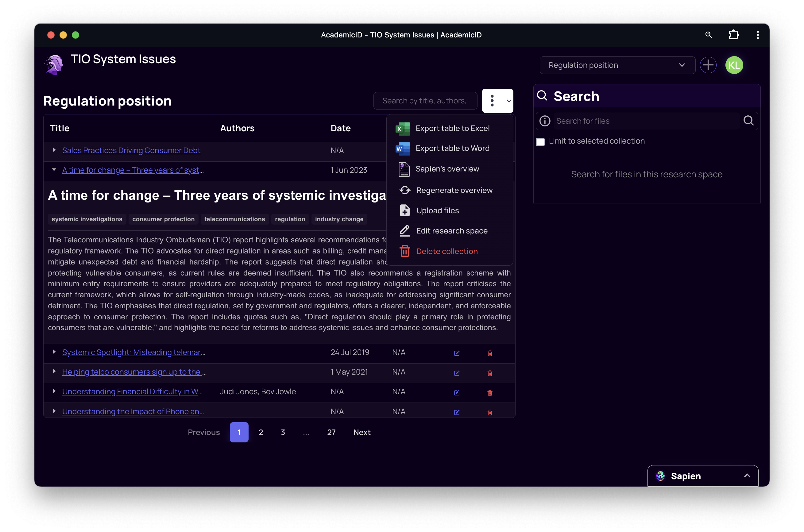Click the telecommunications tag
The image size is (804, 532).
point(234,219)
